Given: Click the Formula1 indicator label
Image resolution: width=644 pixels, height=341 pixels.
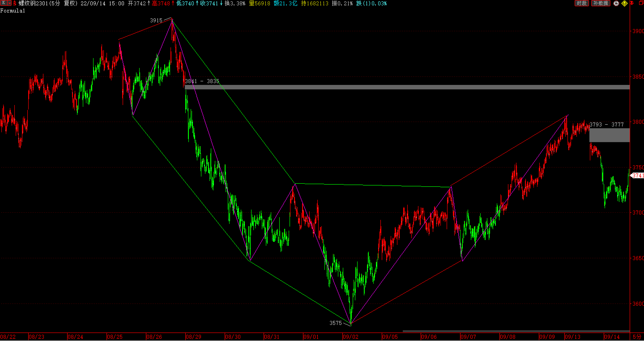Looking at the screenshot, I should tap(13, 11).
